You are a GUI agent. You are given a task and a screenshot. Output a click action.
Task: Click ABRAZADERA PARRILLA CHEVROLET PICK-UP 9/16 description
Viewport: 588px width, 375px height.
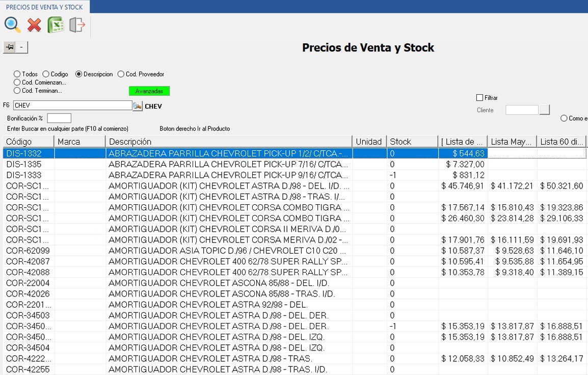click(x=228, y=175)
